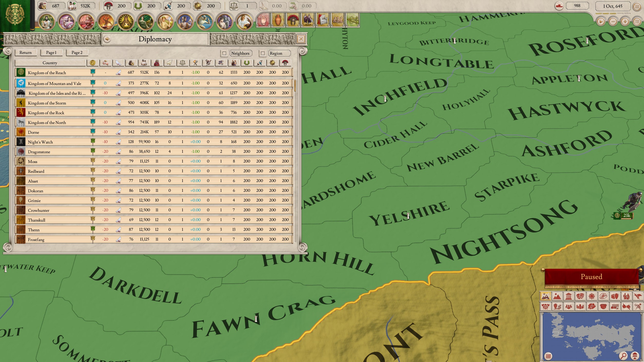The width and height of the screenshot is (644, 362).
Task: Switch to Page 1 tab
Action: 51,53
